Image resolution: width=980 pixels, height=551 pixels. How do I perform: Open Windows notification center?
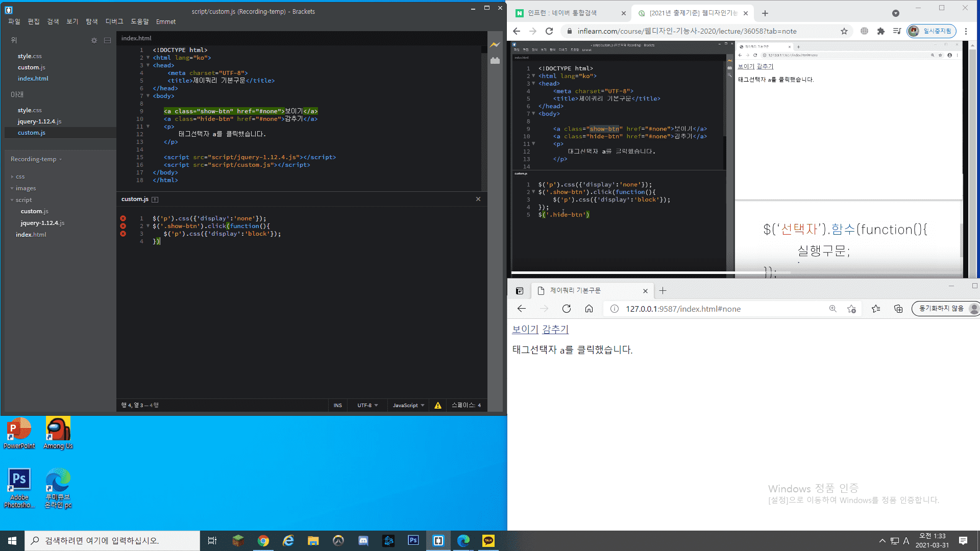[963, 540]
